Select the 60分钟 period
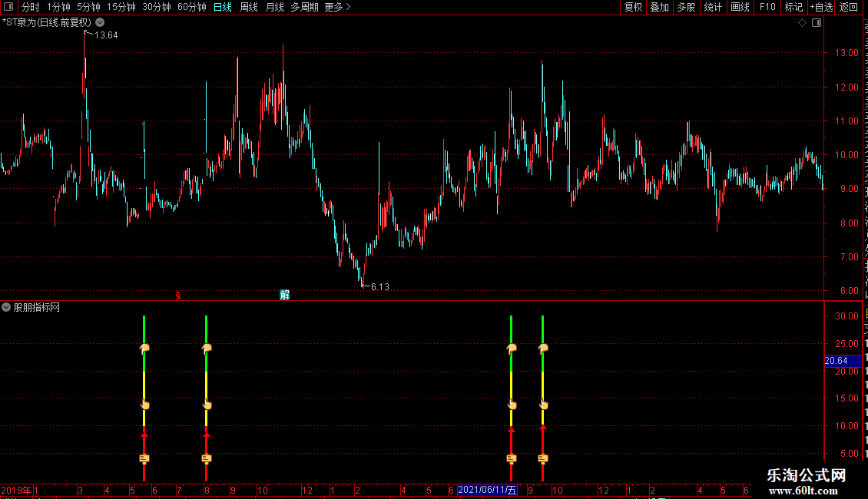This screenshot has height=499, width=868. 192,7
